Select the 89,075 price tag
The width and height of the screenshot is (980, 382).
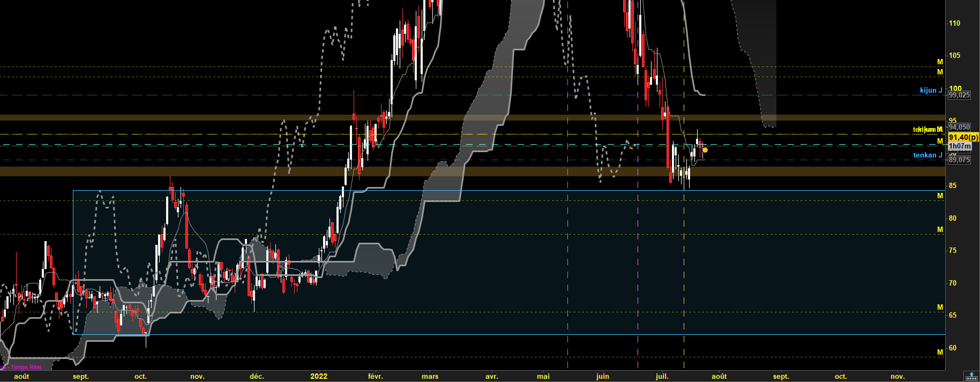click(959, 160)
